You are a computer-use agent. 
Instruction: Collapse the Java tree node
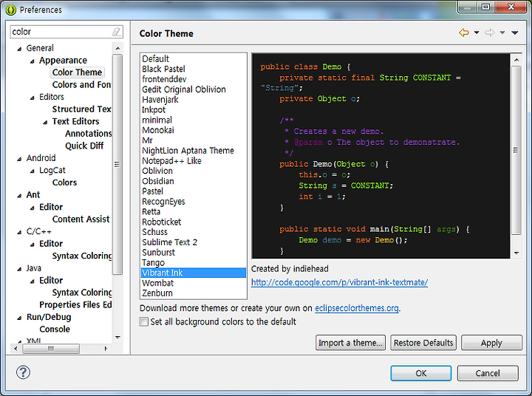[x=19, y=269]
